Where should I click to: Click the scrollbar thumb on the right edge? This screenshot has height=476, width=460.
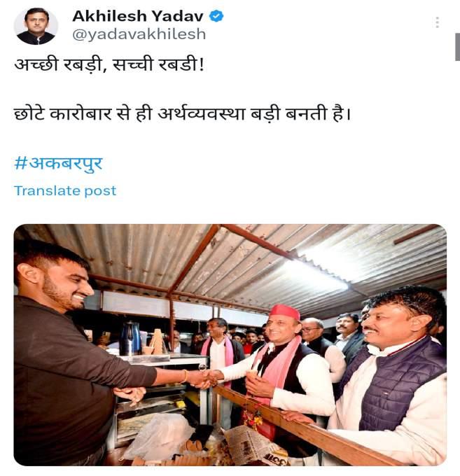coord(457,47)
